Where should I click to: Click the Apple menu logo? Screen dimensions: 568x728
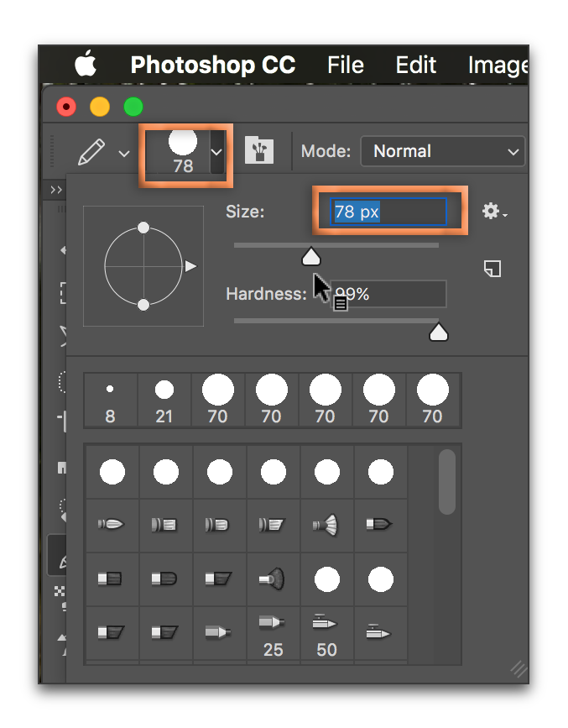coord(86,65)
